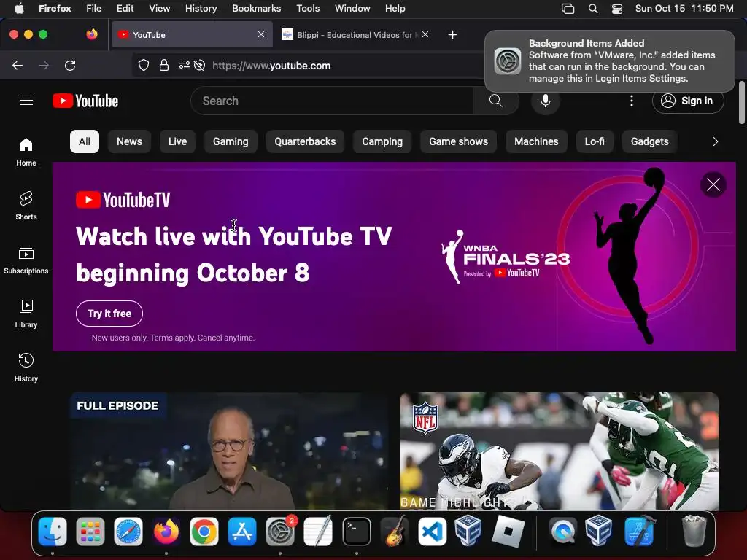The image size is (747, 560).
Task: Click the search magnifier button
Action: (x=496, y=101)
